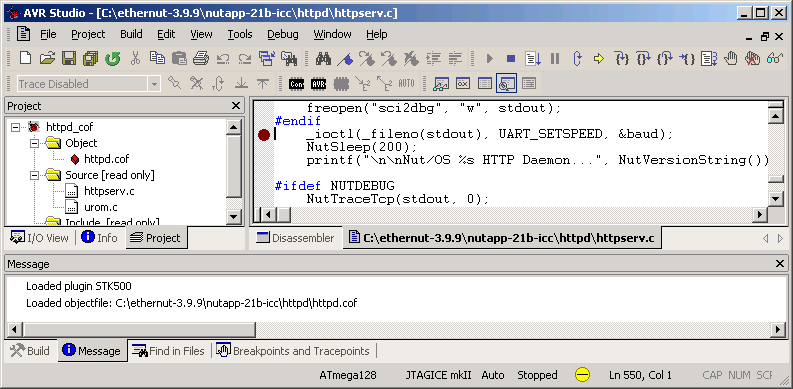
Task: Switch to the I/O View tab
Action: 40,237
